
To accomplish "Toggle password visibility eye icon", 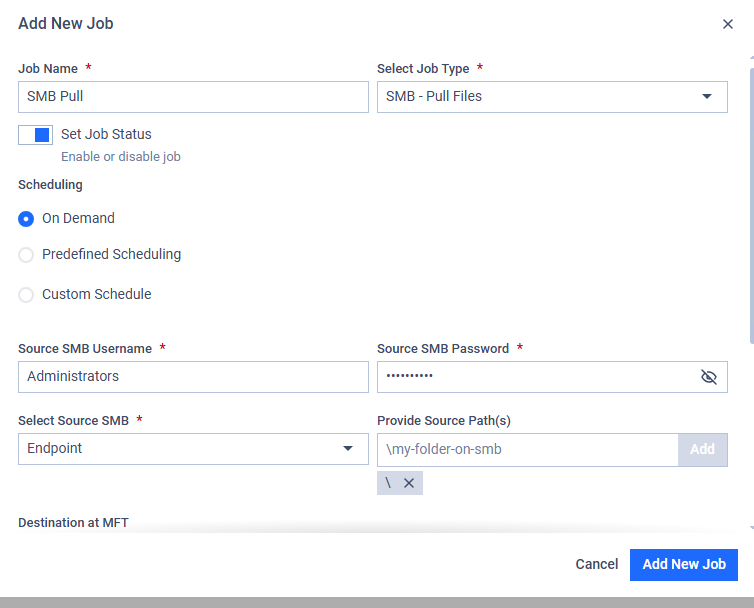I will click(x=708, y=377).
